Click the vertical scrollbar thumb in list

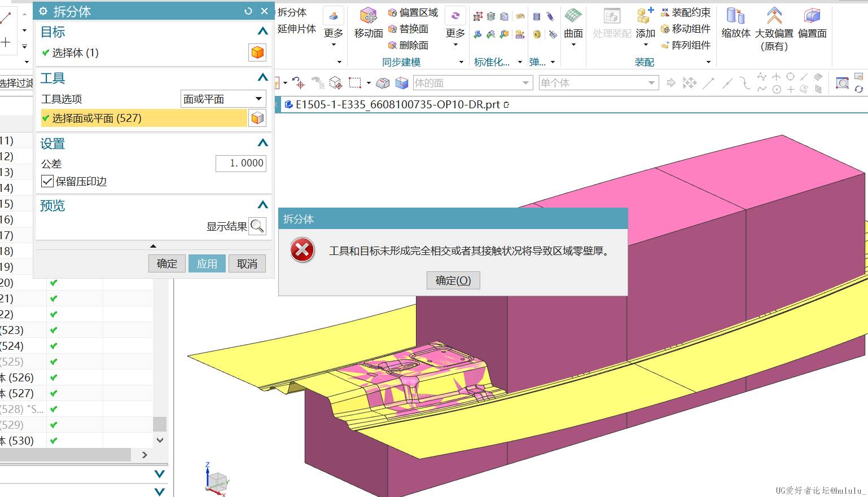point(160,424)
